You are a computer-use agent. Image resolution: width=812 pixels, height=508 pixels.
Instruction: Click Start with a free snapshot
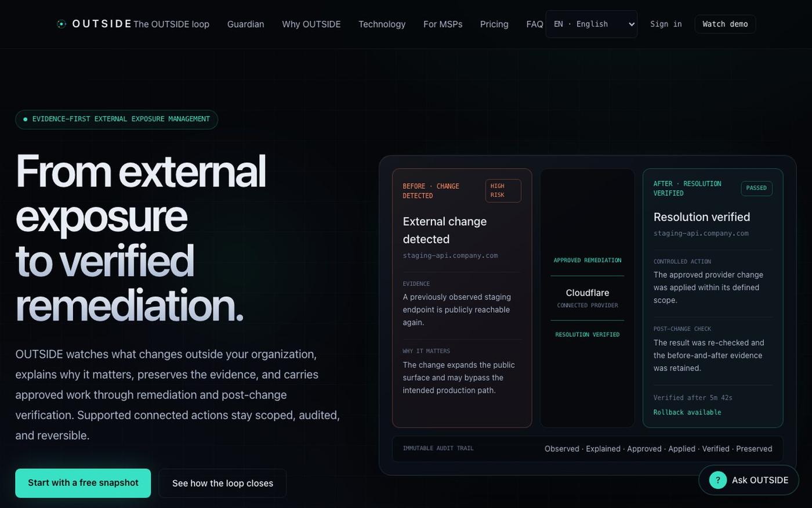click(x=83, y=483)
